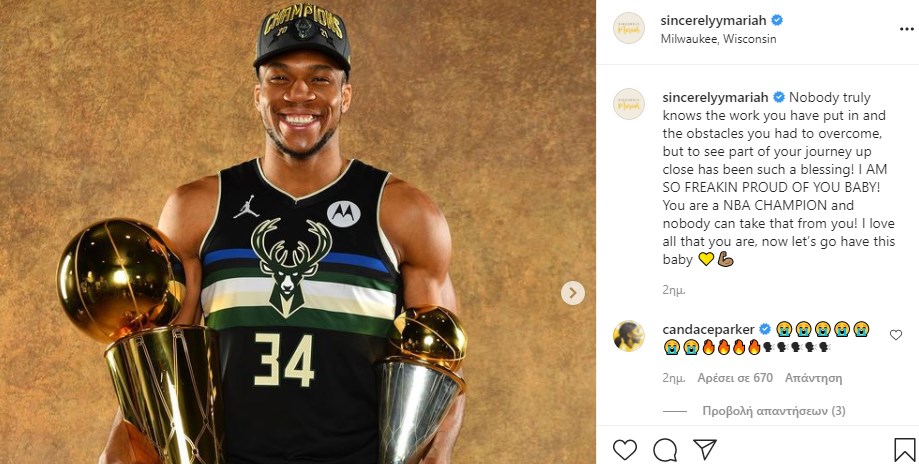Click the verified badge next to the header username

[x=777, y=20]
